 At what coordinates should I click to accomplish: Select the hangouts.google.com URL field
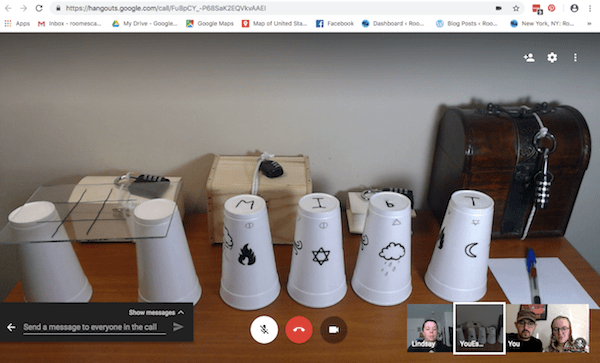[166, 8]
